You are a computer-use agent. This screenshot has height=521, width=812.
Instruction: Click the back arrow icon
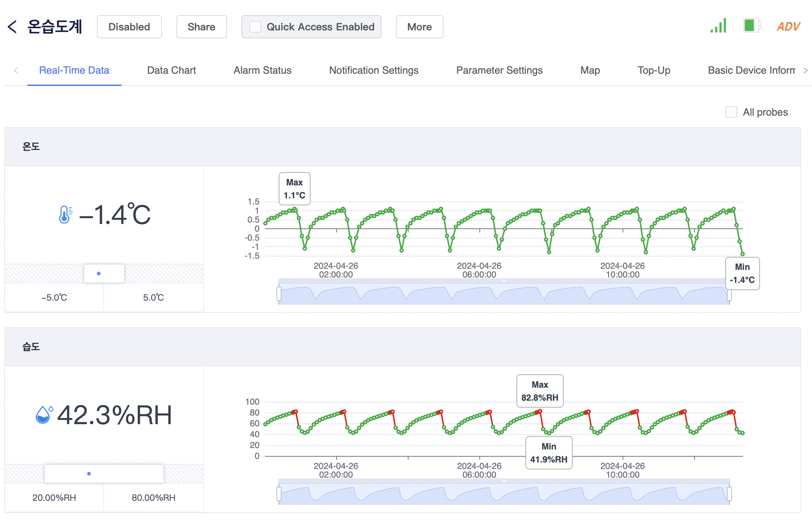point(12,27)
